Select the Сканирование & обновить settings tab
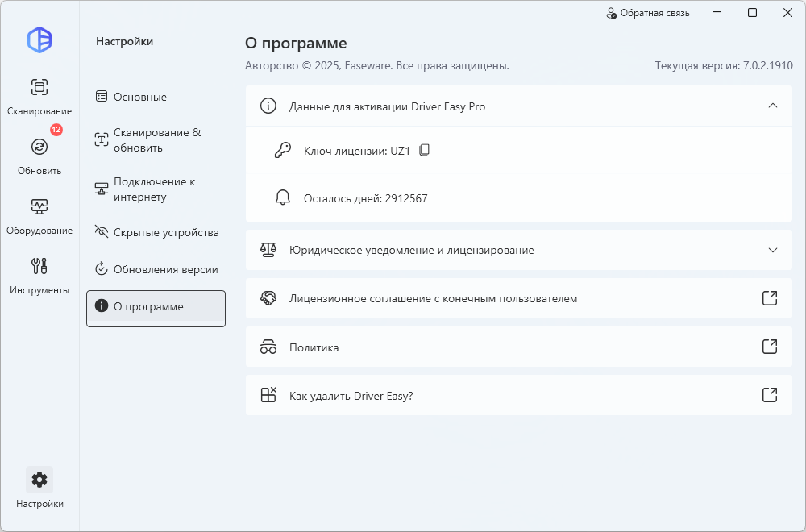Viewport: 806px width, 532px height. click(x=156, y=139)
